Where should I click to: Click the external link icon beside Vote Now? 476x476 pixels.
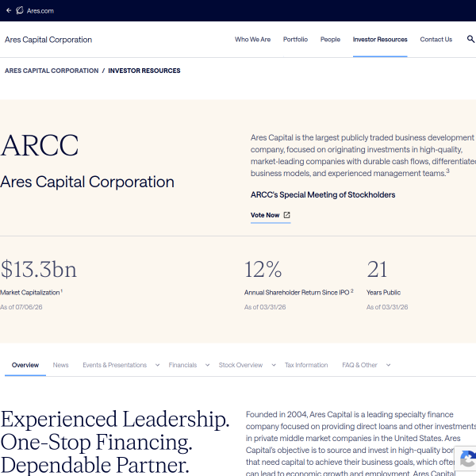pos(286,215)
